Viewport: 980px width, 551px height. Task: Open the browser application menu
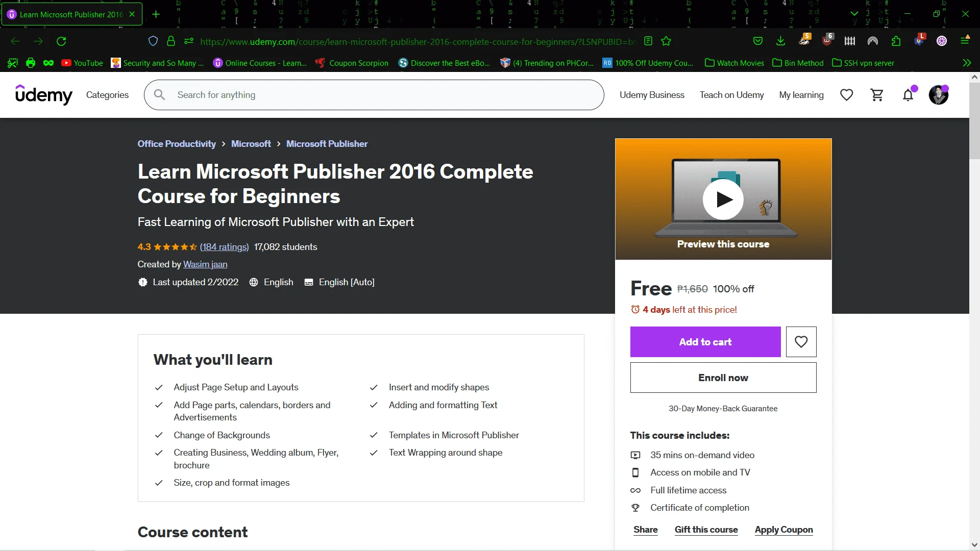pos(965,41)
